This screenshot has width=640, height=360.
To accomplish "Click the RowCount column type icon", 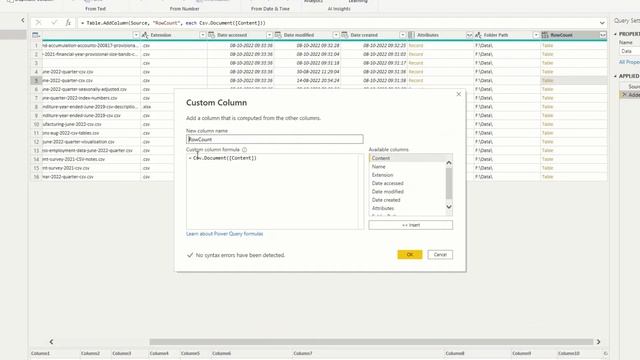I will tap(545, 35).
